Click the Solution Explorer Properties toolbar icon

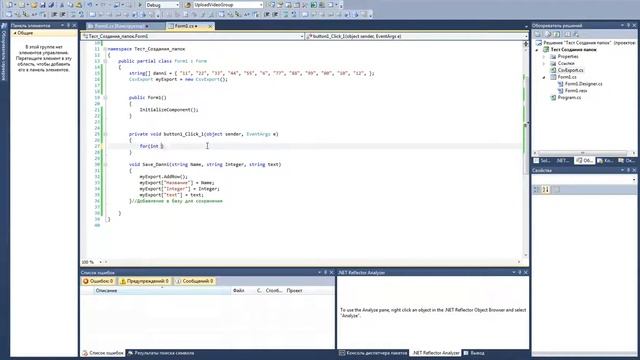click(x=538, y=34)
